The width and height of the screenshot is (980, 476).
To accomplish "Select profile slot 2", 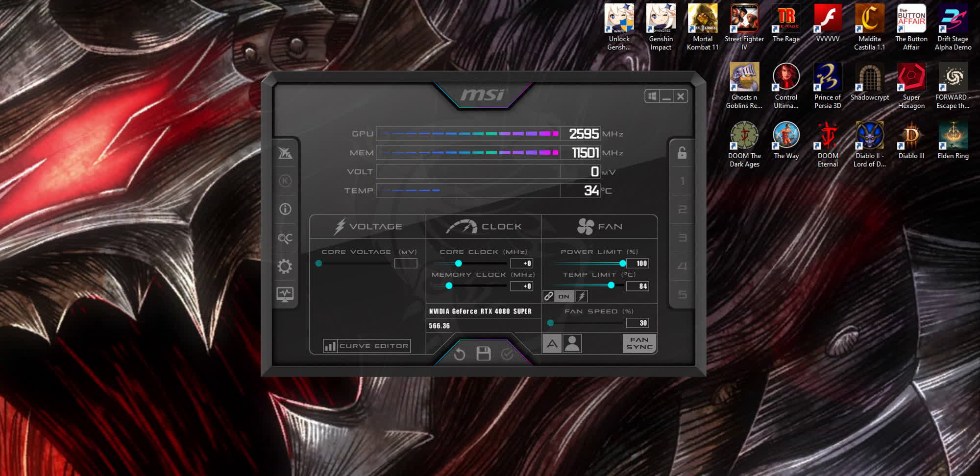I will (x=682, y=210).
